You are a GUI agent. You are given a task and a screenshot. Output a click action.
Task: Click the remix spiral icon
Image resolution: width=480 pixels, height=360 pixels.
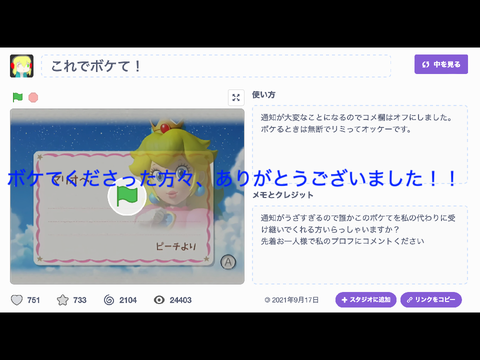(109, 300)
